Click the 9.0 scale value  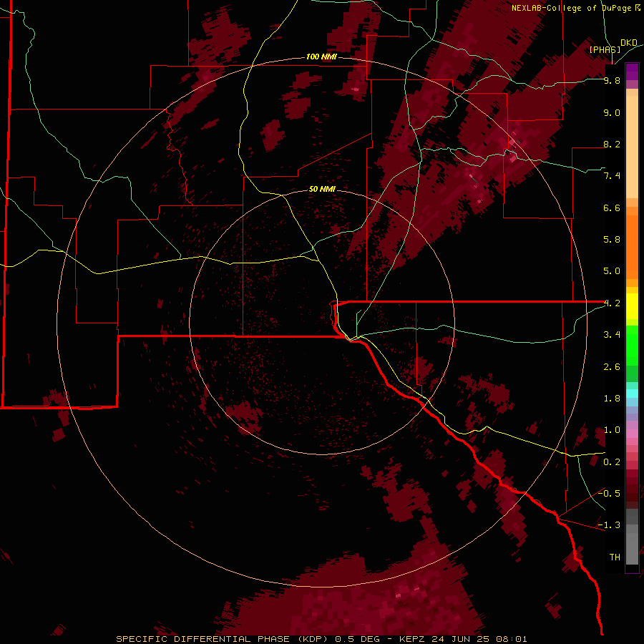coord(612,112)
